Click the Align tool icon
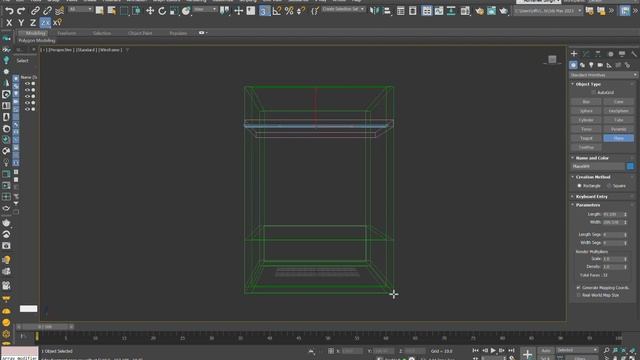640x360 pixels. pyautogui.click(x=387, y=11)
